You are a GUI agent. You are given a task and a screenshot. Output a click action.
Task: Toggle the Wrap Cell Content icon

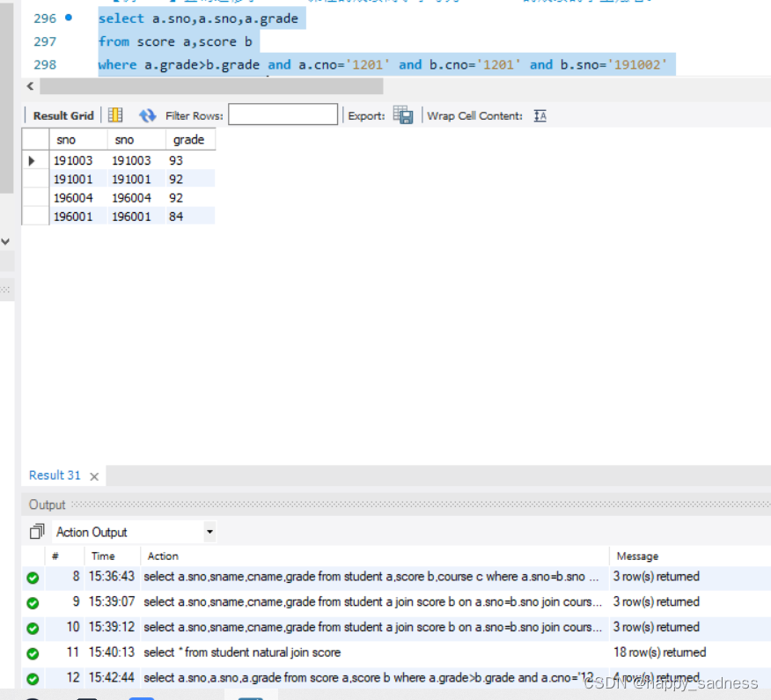[540, 115]
